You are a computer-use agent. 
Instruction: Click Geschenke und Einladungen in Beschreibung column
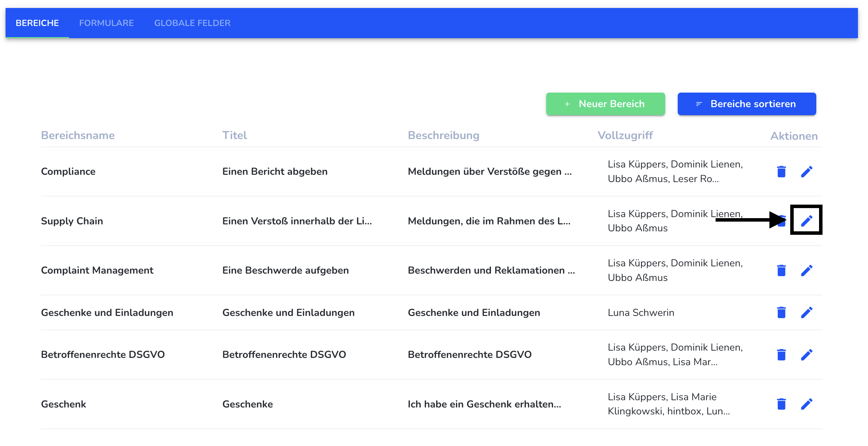(474, 312)
